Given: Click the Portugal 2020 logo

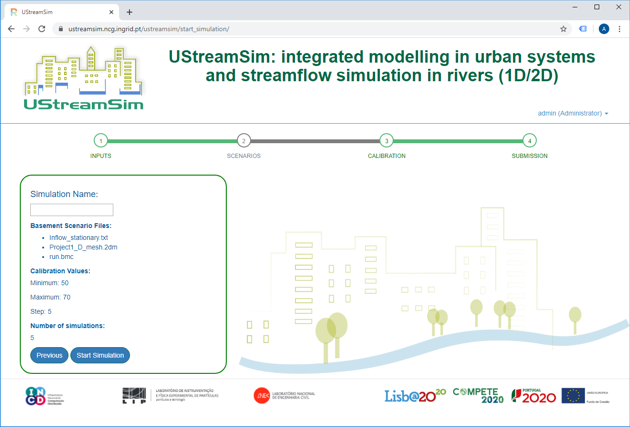Looking at the screenshot, I should (534, 396).
